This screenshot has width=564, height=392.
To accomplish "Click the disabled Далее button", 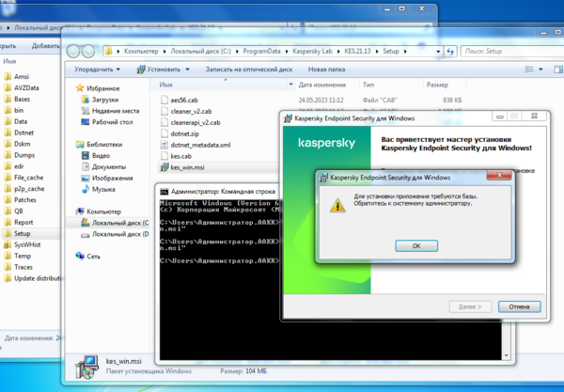I will point(470,306).
